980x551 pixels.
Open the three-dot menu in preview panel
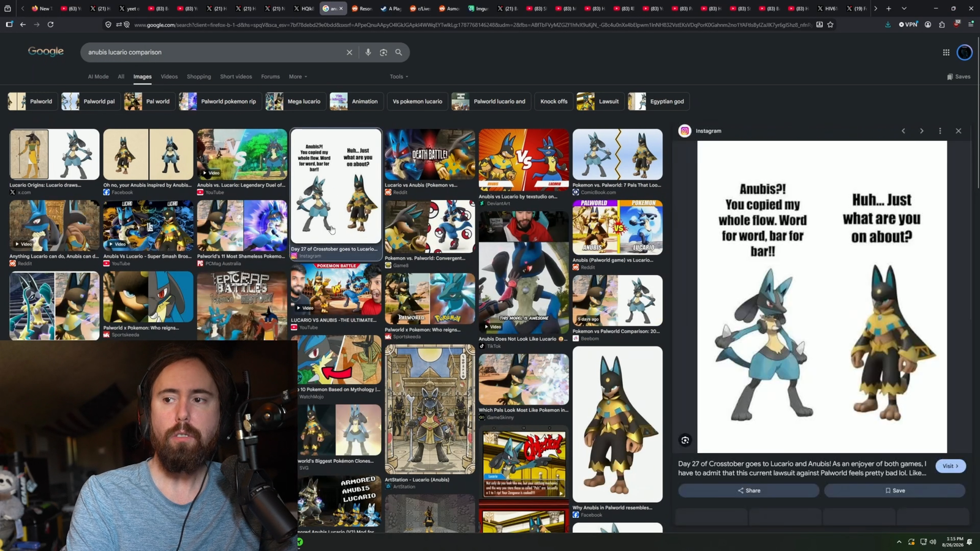[940, 131]
